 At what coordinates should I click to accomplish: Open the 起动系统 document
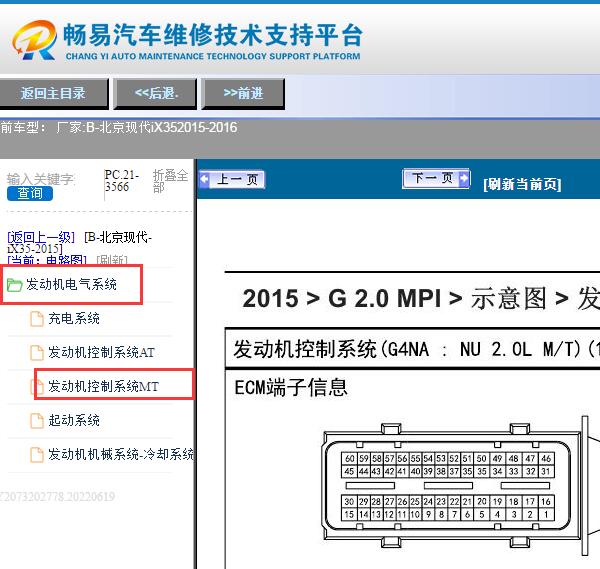(74, 421)
